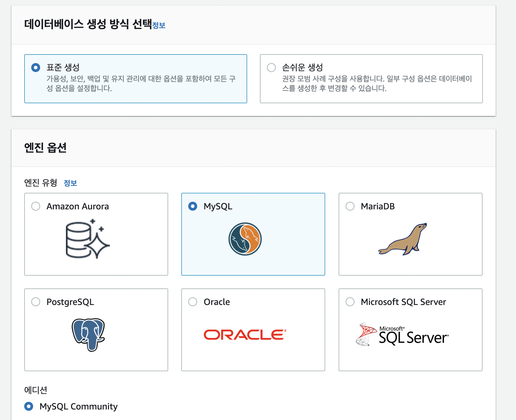Screen dimensions: 516x420
Task: Select the MySQL Community edition radio button
Action: (29, 406)
